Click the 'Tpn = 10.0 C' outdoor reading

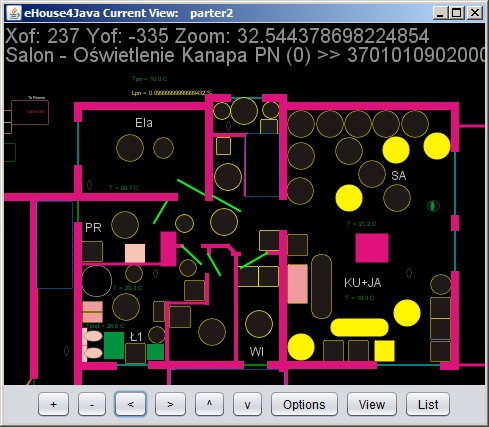149,79
